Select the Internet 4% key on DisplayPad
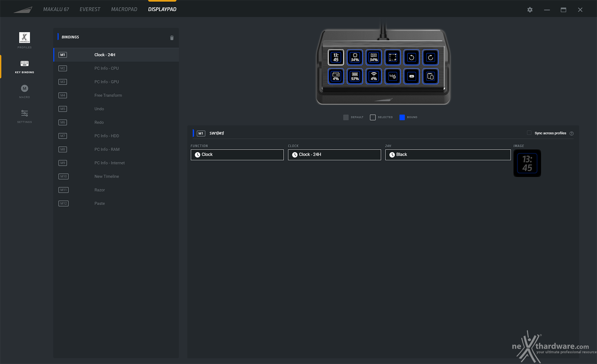597x364 pixels. pos(373,76)
